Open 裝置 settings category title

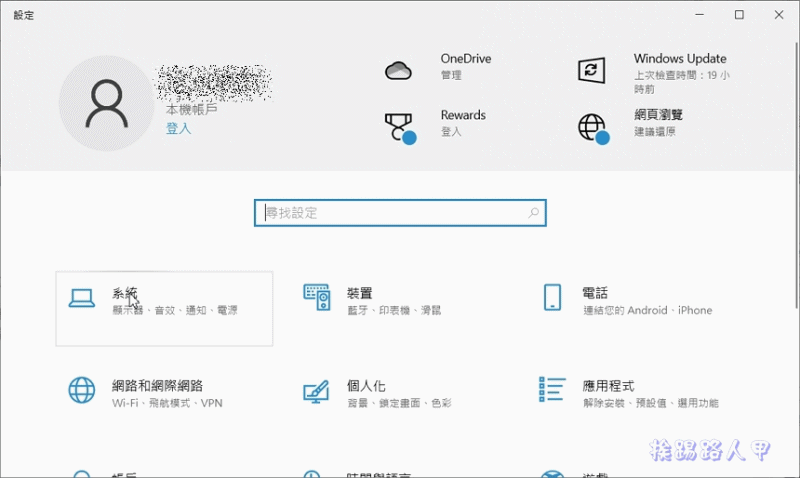pos(359,293)
